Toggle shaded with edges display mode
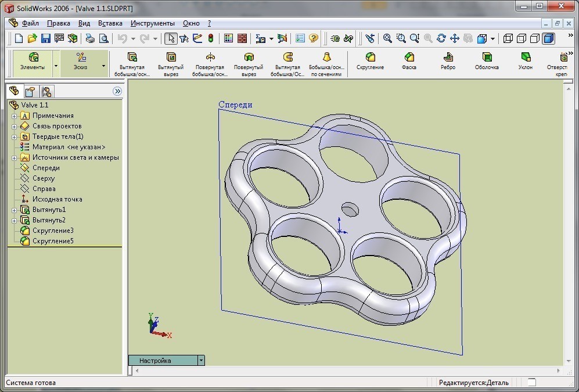 point(548,38)
